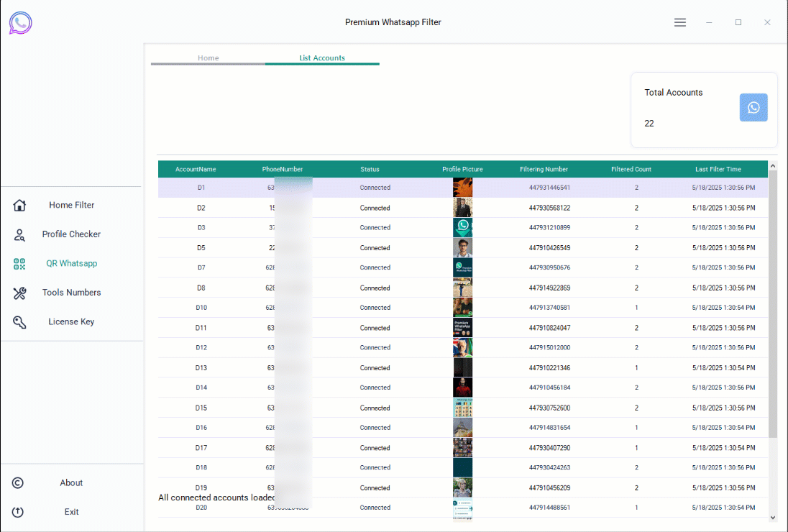Click the Total Accounts count 22
The image size is (788, 532).
pyautogui.click(x=649, y=123)
